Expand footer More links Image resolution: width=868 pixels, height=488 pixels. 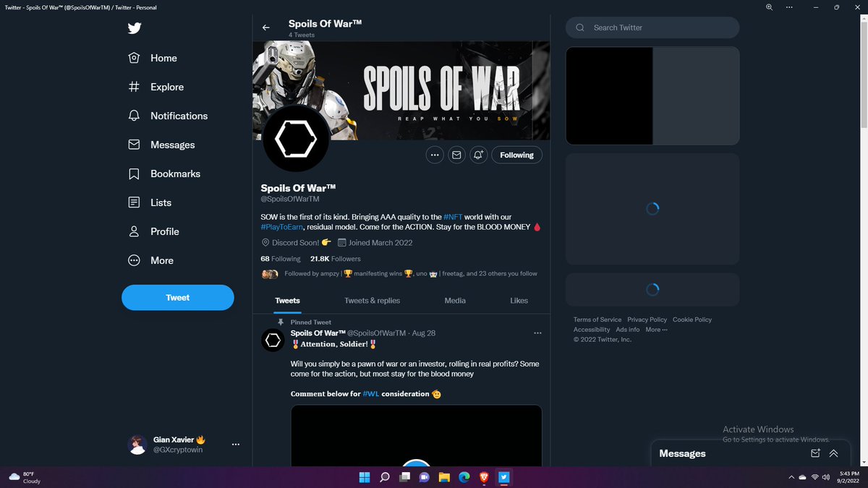coord(656,330)
